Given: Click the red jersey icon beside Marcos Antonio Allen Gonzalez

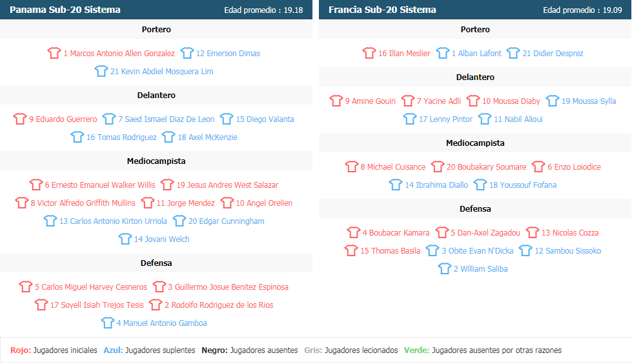Looking at the screenshot, I should [x=54, y=53].
